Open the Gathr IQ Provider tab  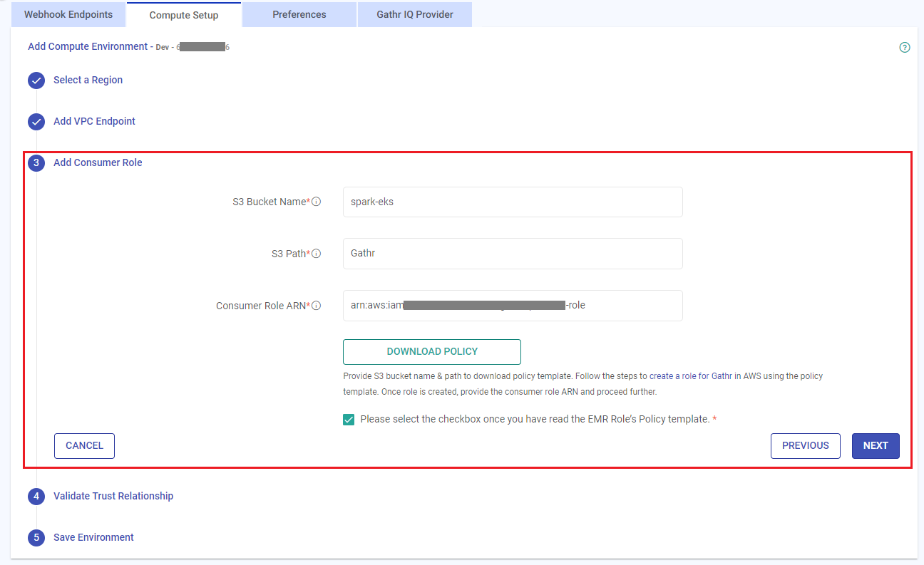point(415,14)
